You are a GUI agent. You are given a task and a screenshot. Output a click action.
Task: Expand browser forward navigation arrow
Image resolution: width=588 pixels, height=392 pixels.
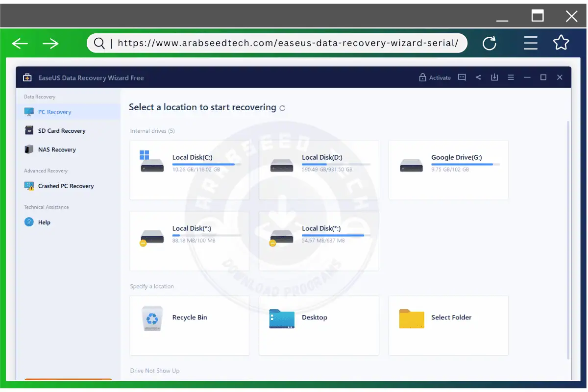(50, 43)
